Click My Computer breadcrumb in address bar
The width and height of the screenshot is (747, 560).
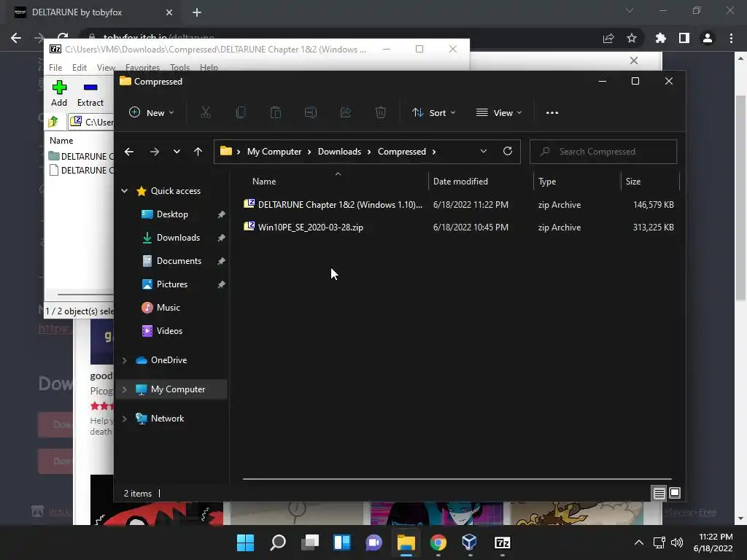tap(274, 152)
